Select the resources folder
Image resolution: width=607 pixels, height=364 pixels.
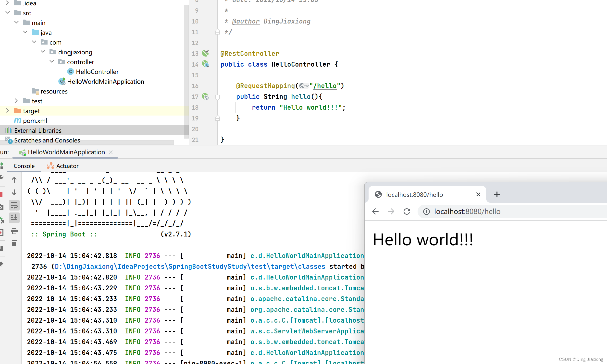(54, 91)
